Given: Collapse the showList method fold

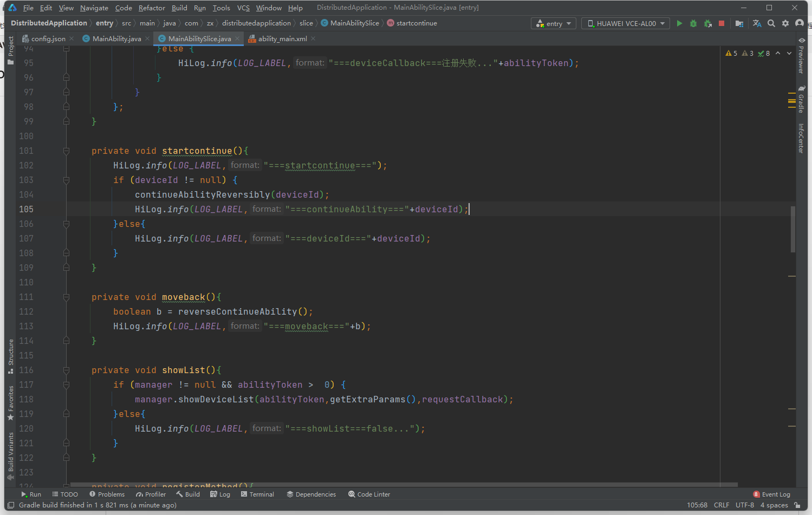Looking at the screenshot, I should pyautogui.click(x=66, y=370).
